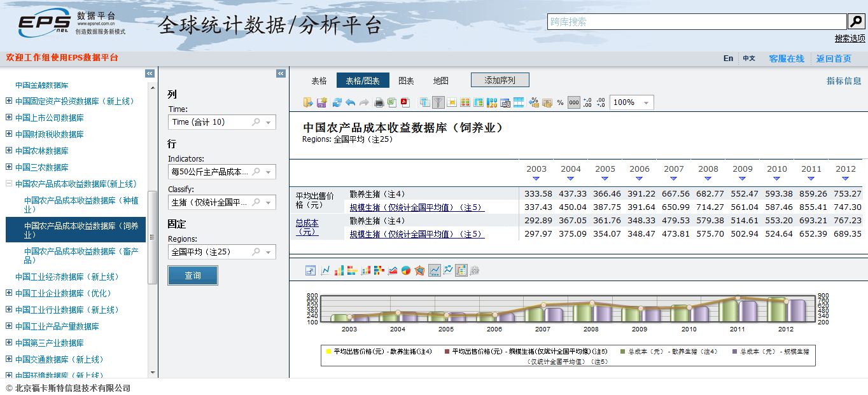This screenshot has width=868, height=395.
Task: Open the Indicators dimension dropdown
Action: (268, 172)
